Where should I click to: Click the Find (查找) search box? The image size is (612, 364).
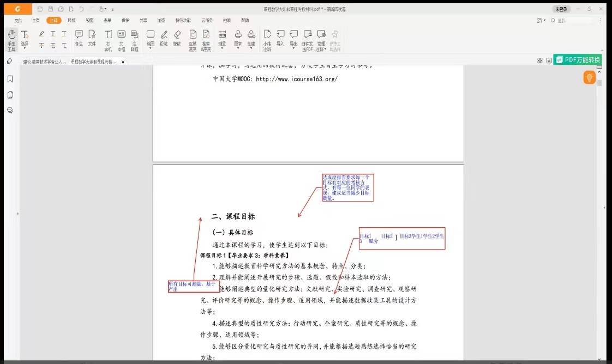578,20
